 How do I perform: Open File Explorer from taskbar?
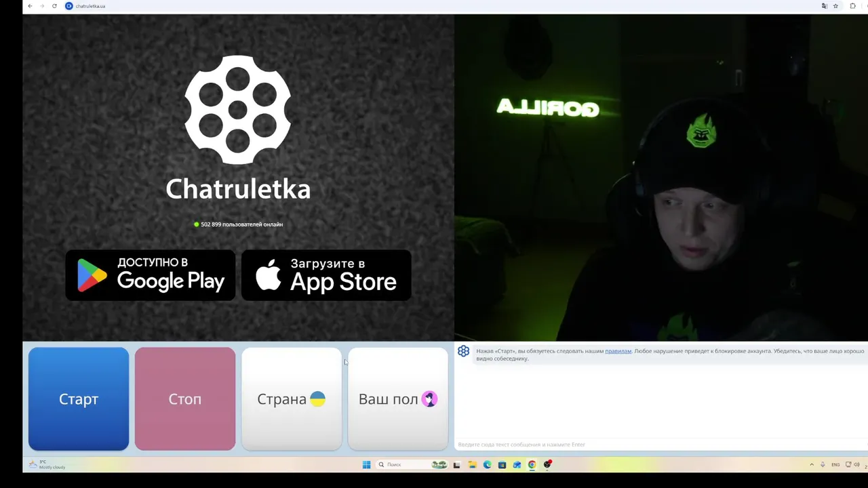tap(473, 464)
